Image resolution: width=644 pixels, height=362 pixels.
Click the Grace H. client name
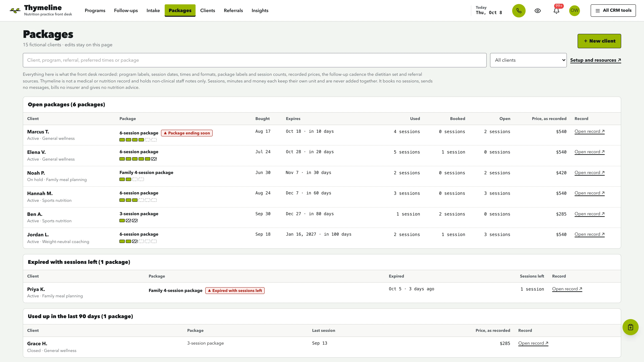point(37,344)
